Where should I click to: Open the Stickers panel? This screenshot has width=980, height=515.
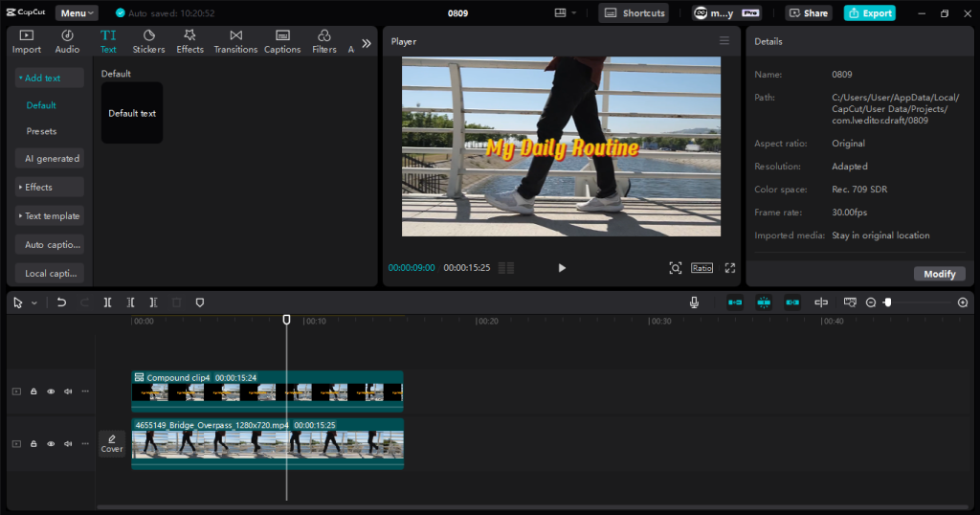click(x=148, y=41)
